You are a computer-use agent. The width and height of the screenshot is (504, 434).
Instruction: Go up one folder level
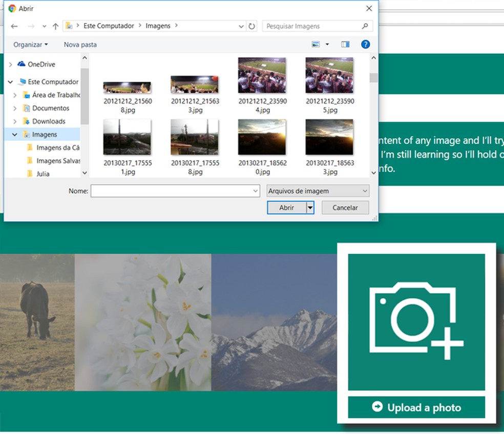(56, 26)
